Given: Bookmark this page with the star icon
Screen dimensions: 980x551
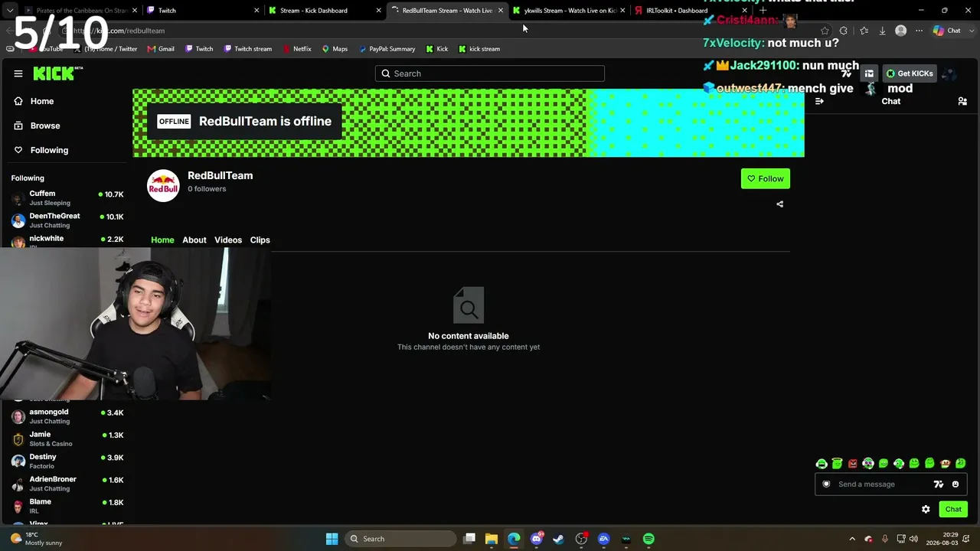Looking at the screenshot, I should [x=825, y=31].
